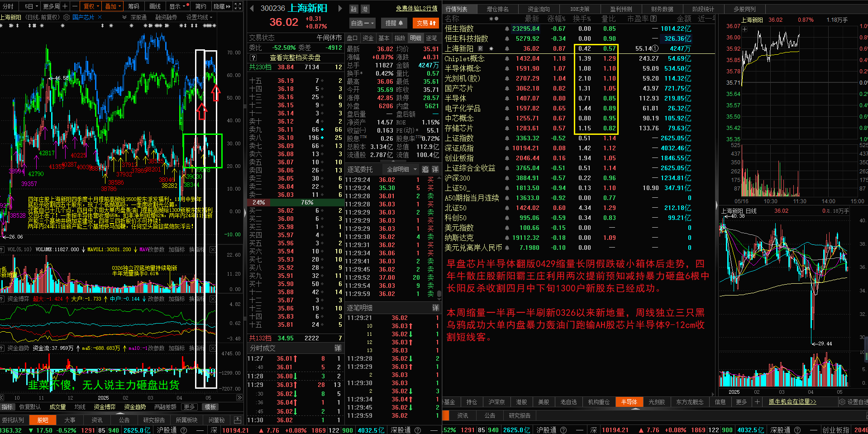This screenshot has width=868, height=434.
Task: Click the add tab plus icon in bottom tab bar
Action: pos(757,402)
